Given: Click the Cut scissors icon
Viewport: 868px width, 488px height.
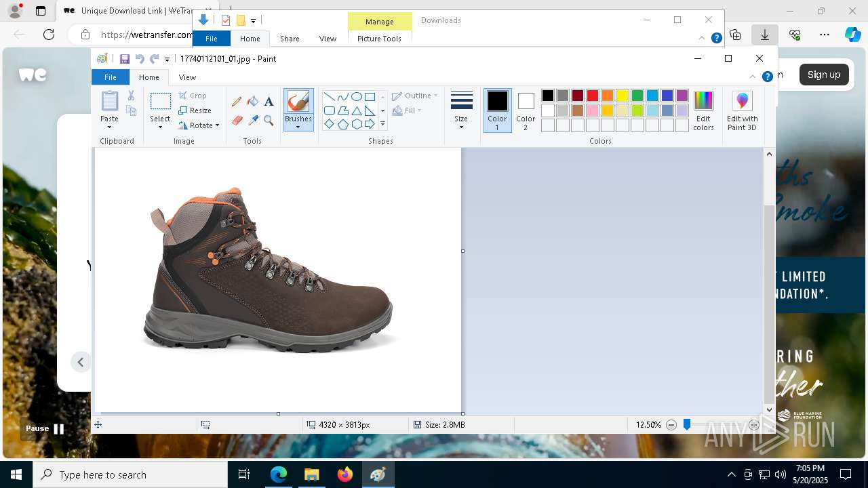Looking at the screenshot, I should pyautogui.click(x=131, y=96).
